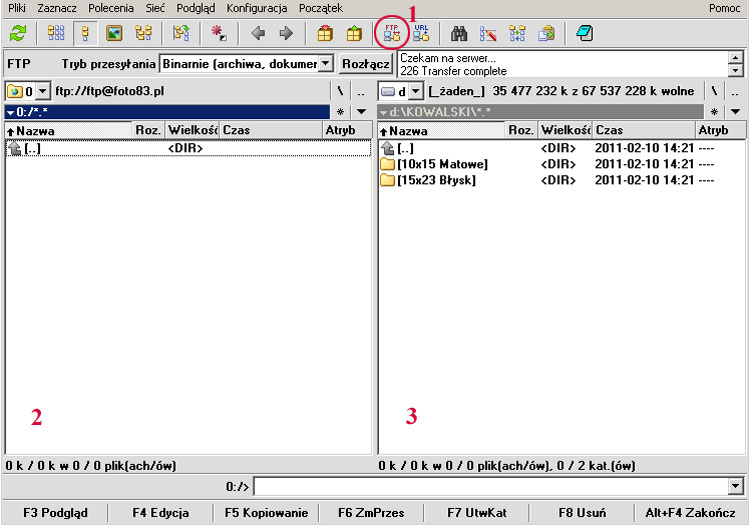Toggle the thumbnail view button
This screenshot has height=525, width=749.
pyautogui.click(x=114, y=33)
